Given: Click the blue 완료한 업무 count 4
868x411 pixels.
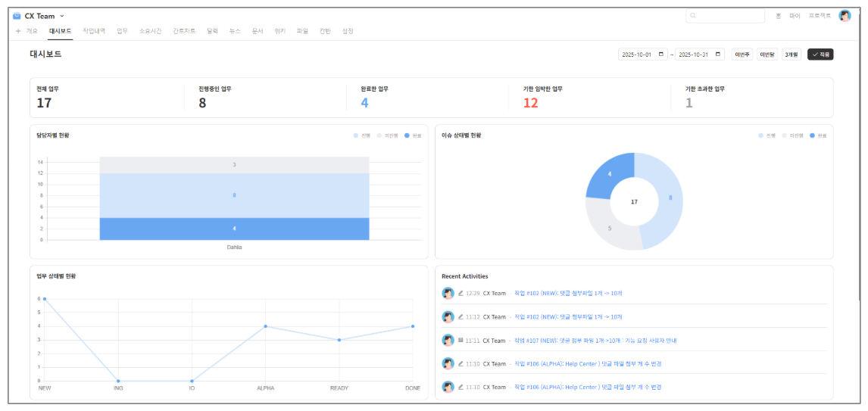Looking at the screenshot, I should point(365,103).
